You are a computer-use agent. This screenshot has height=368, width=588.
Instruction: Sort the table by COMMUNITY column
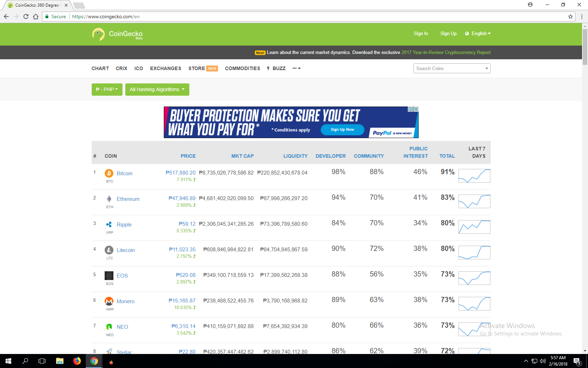click(x=369, y=156)
